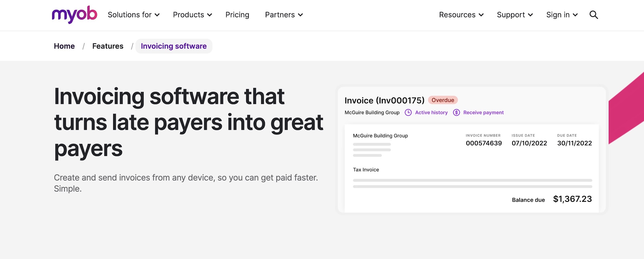Image resolution: width=644 pixels, height=259 pixels.
Task: Navigate to Home via the breadcrumb
Action: click(64, 46)
